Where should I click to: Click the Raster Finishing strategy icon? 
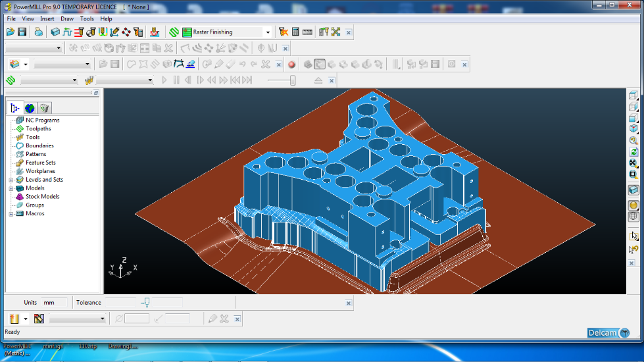(187, 32)
